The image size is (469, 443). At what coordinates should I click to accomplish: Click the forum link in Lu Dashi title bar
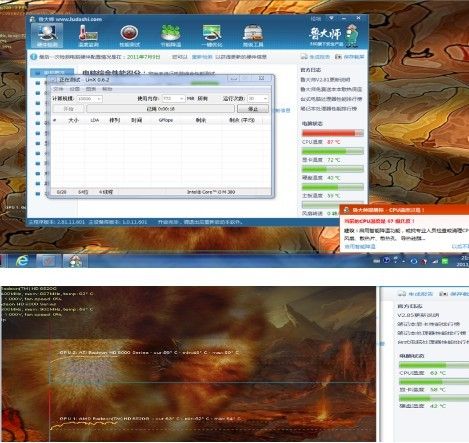pos(316,19)
